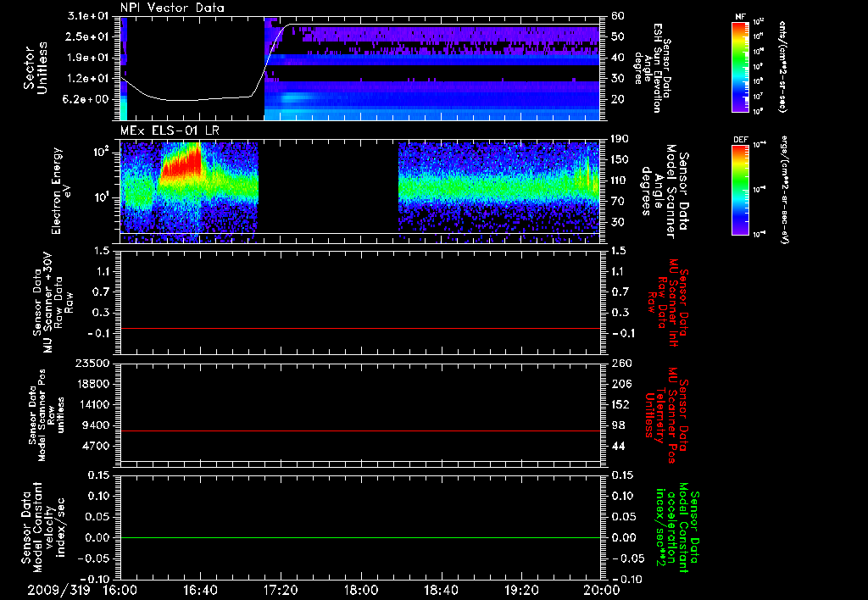
Task: Click the red line in MU Scanner +30V panel
Action: (x=360, y=328)
